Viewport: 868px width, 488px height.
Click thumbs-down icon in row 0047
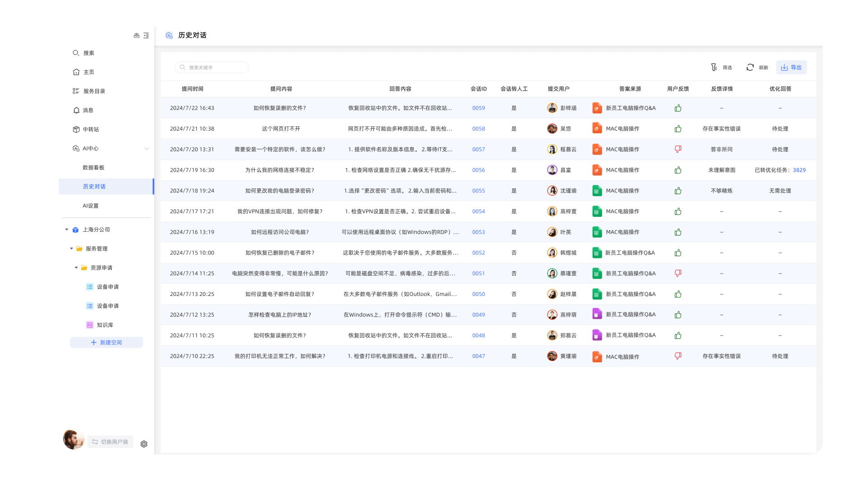tap(678, 356)
